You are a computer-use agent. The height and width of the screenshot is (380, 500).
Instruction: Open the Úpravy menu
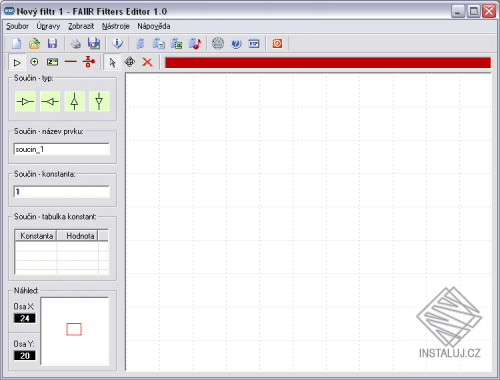point(48,26)
